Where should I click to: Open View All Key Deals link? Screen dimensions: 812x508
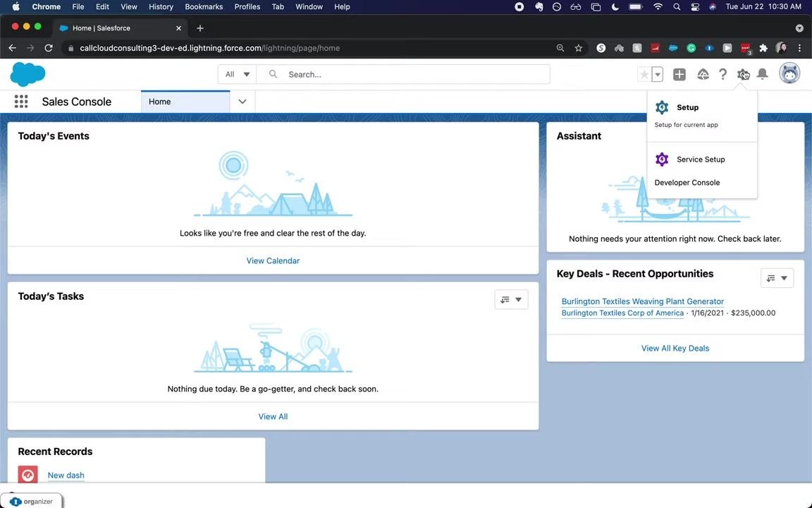pos(675,349)
